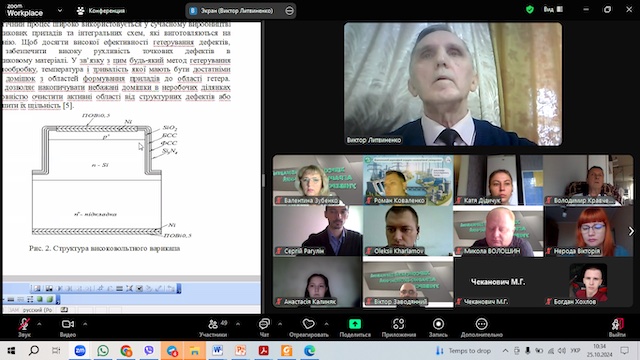The height and width of the screenshot is (360, 640).
Task: Open the Участники participants panel
Action: (x=213, y=327)
